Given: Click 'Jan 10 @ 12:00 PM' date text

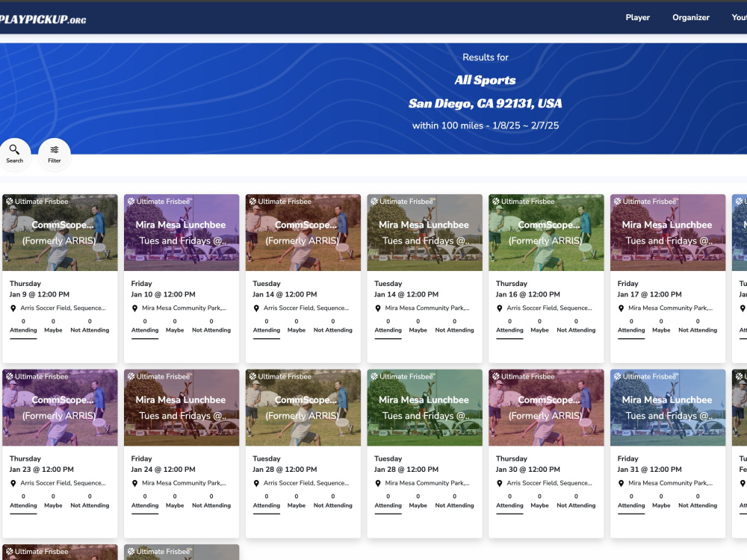Looking at the screenshot, I should coord(163,294).
